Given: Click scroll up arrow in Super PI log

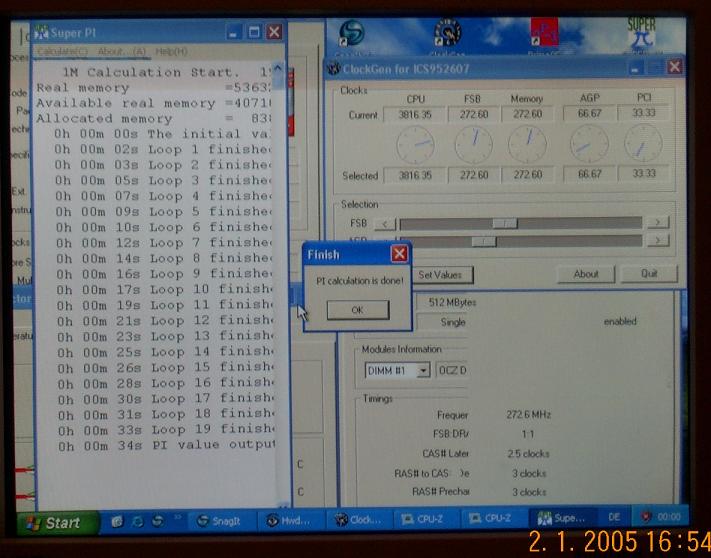Looking at the screenshot, I should (x=278, y=68).
